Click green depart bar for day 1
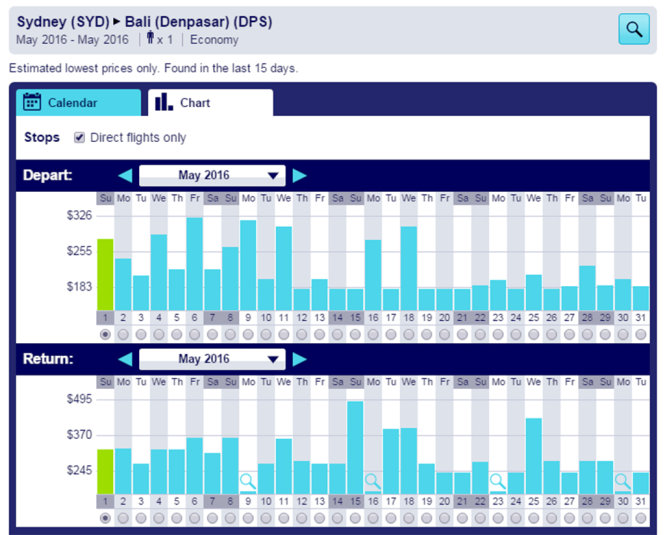The height and width of the screenshot is (535, 665). [105, 275]
